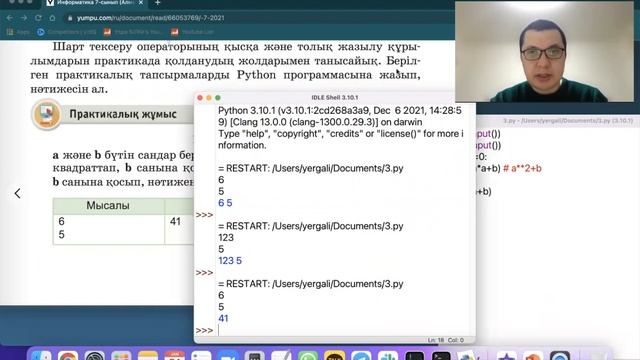Click the lock icon in address bar

click(70, 18)
